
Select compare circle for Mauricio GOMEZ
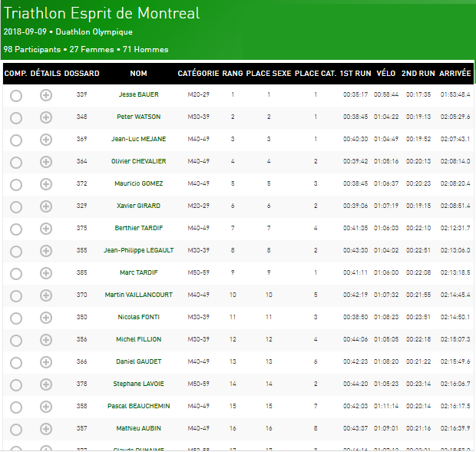(x=16, y=185)
